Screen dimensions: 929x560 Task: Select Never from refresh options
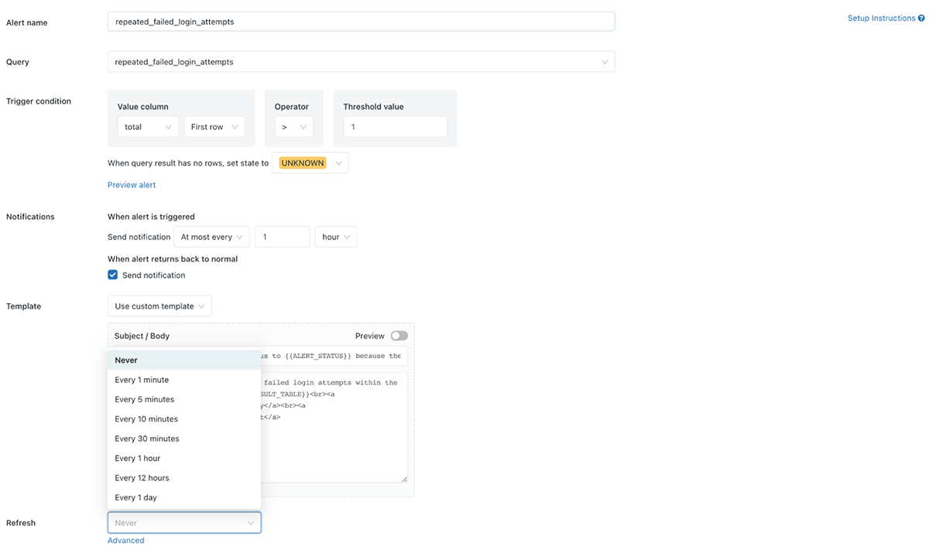(x=126, y=360)
